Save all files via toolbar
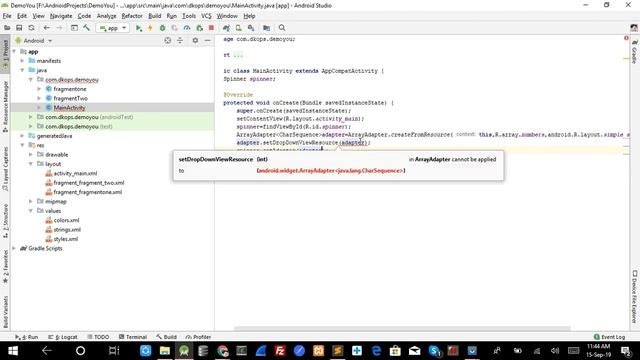 click(x=19, y=28)
